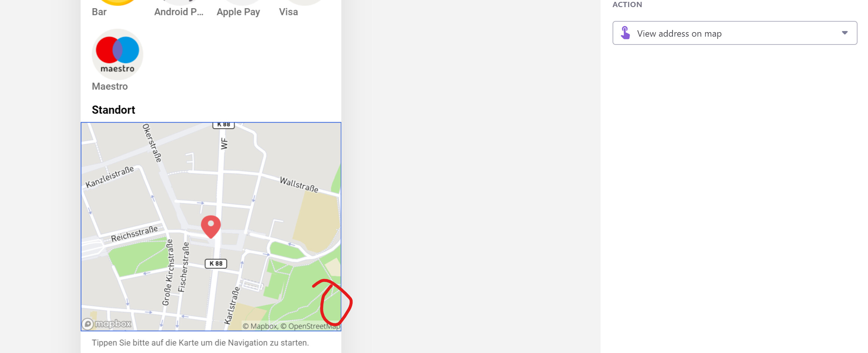This screenshot has height=353, width=868.
Task: Click the Android Pay label
Action: (x=179, y=12)
